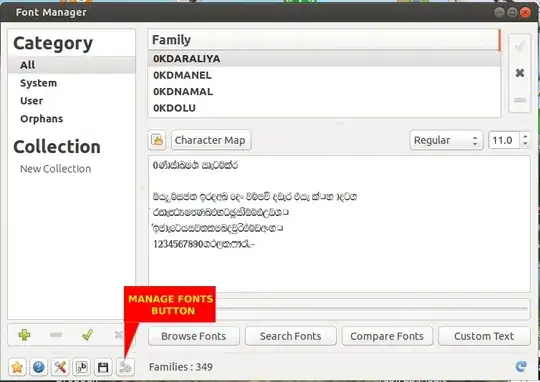Select the Orphans category
This screenshot has height=382, width=540.
click(42, 119)
